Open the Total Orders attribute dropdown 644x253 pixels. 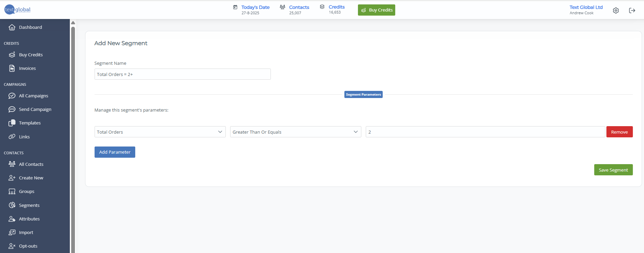coord(160,132)
